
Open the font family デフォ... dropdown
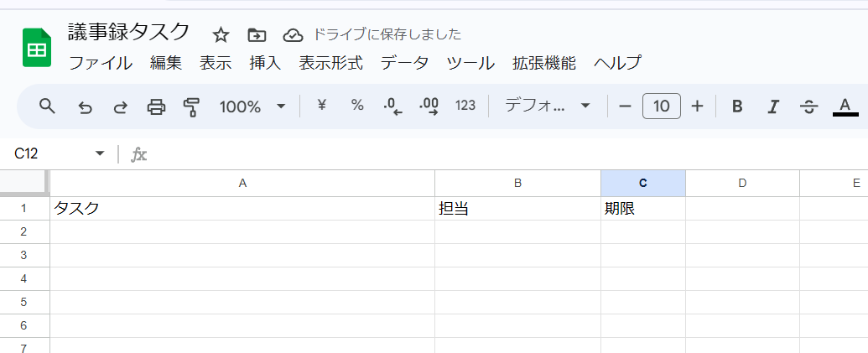[548, 106]
